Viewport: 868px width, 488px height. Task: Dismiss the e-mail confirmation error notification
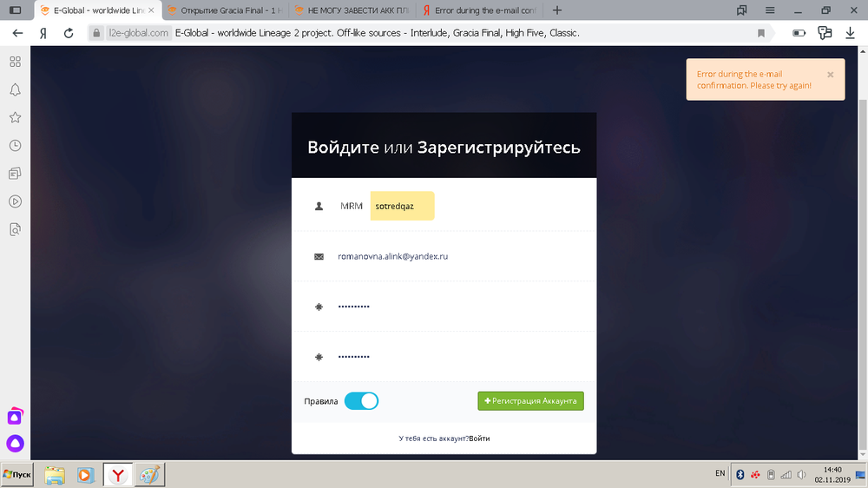coord(831,74)
